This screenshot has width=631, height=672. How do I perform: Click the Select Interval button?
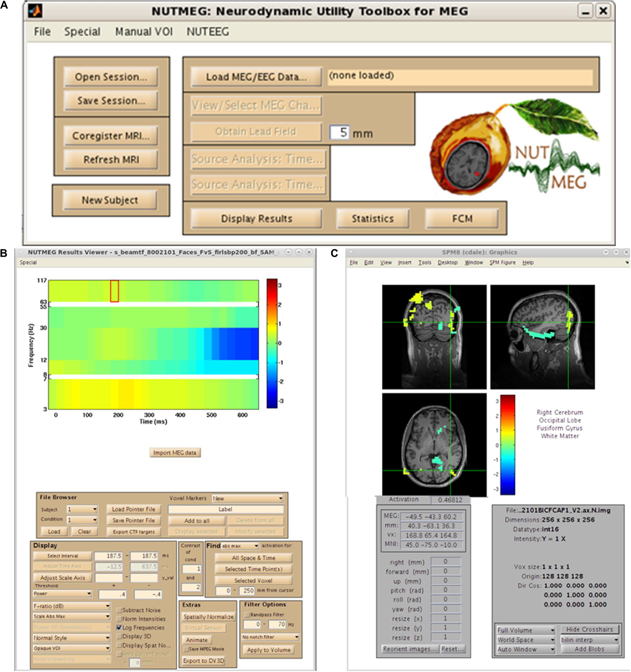(x=63, y=556)
